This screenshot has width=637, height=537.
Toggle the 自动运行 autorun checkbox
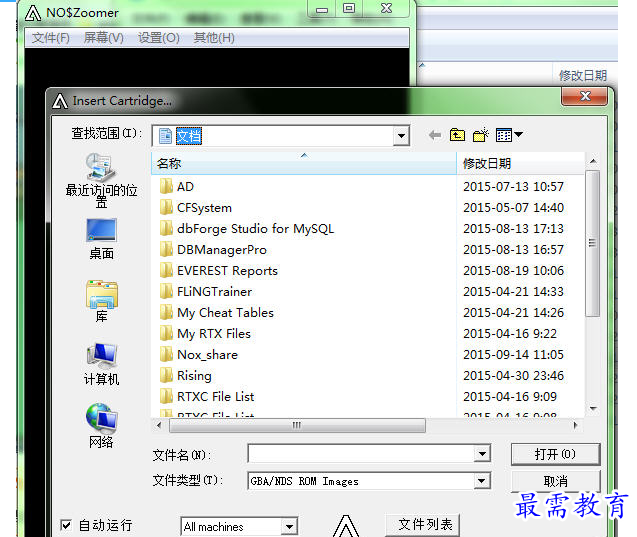[66, 525]
